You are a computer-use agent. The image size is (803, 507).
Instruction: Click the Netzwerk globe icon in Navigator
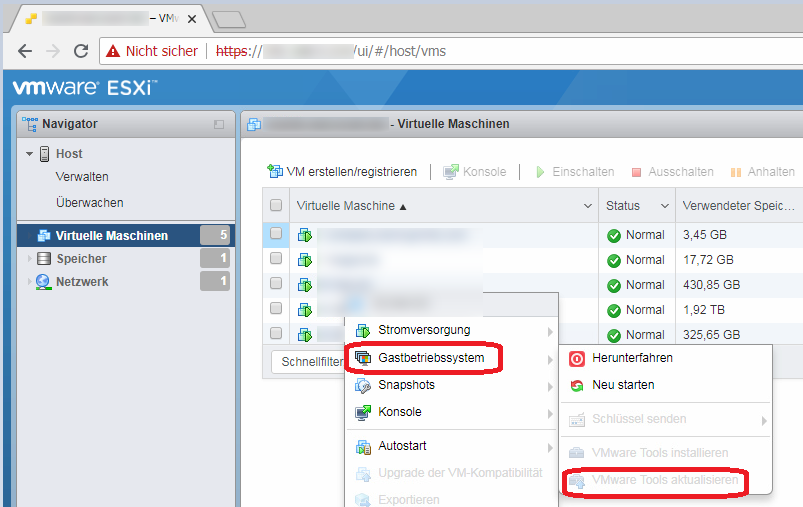tap(43, 282)
